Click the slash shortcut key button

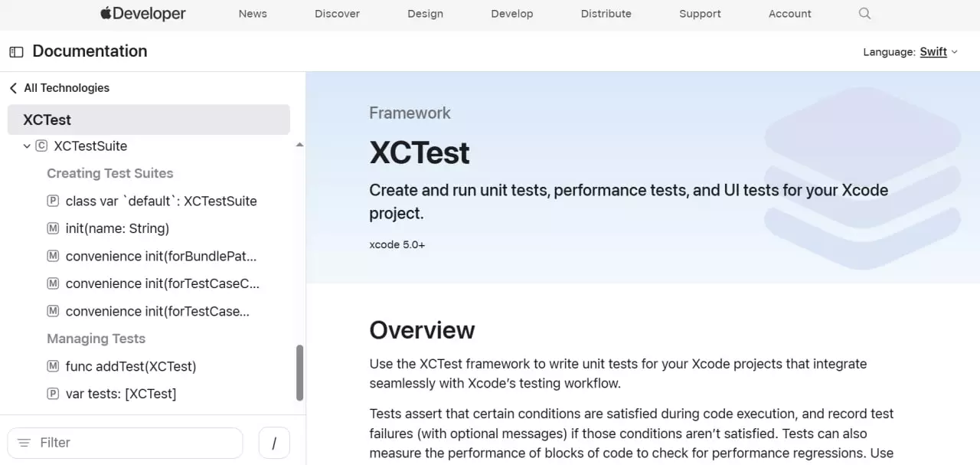[x=274, y=442]
